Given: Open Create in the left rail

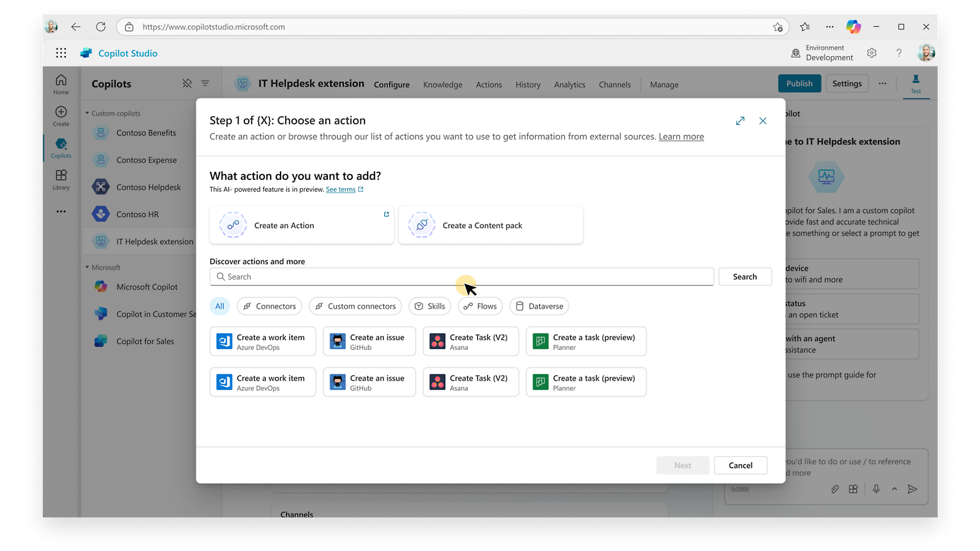Looking at the screenshot, I should [x=61, y=116].
